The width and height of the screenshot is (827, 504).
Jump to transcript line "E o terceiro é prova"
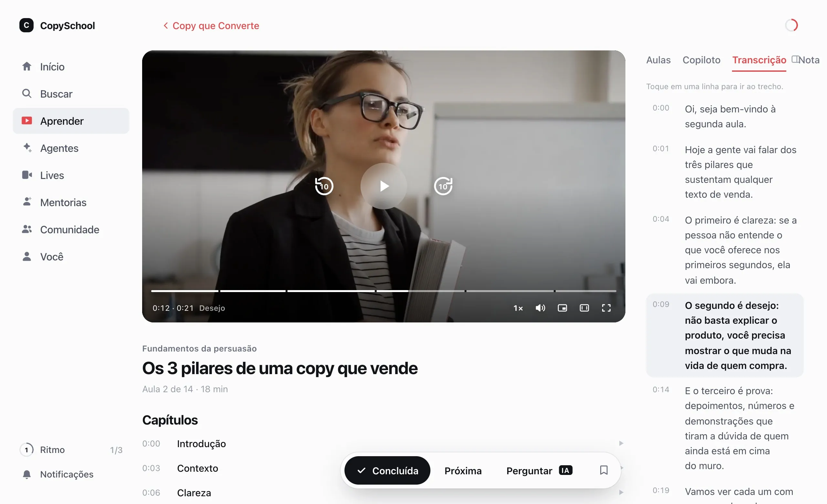click(x=725, y=428)
